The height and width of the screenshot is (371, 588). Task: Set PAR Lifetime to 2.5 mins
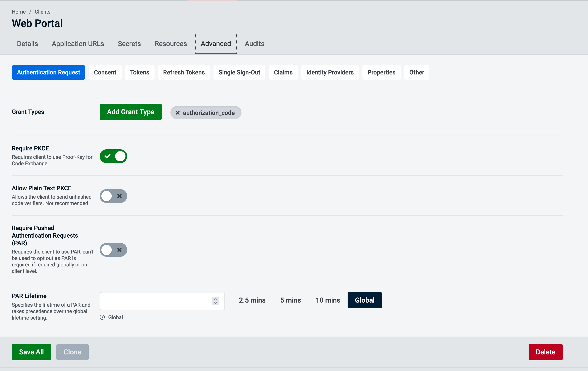(252, 300)
